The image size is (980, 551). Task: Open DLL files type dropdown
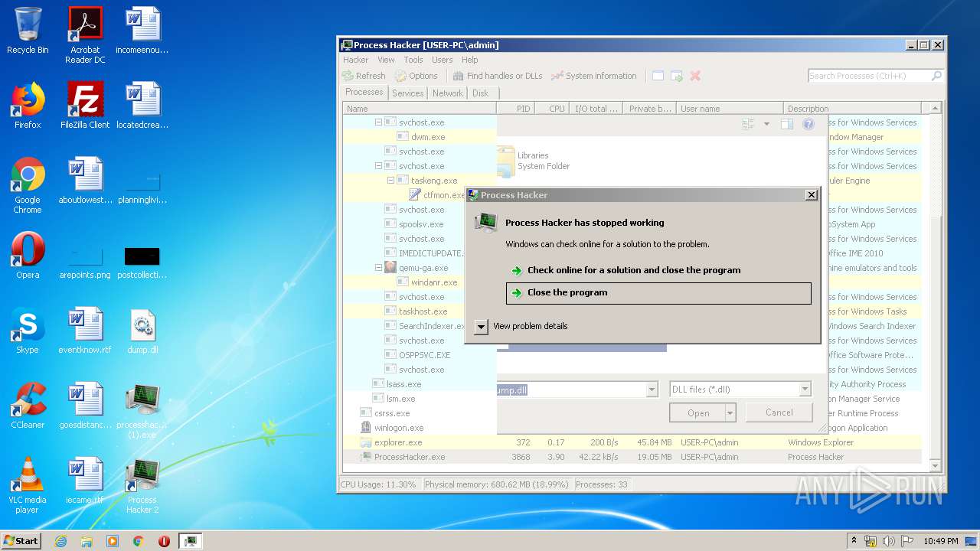pyautogui.click(x=805, y=390)
